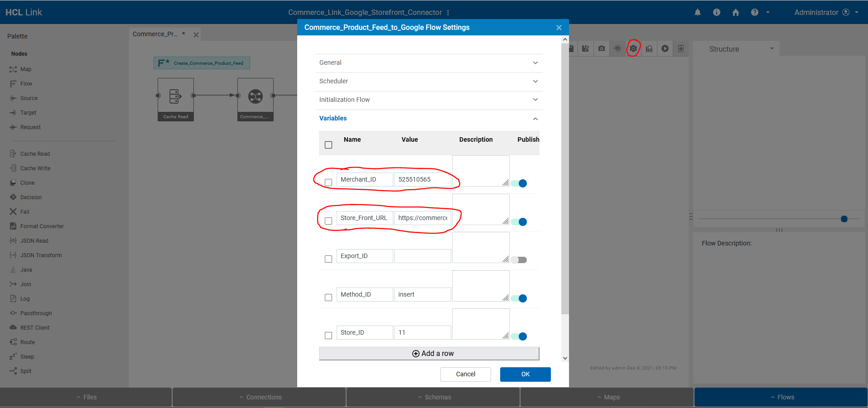Collapse the Variables section

point(429,119)
